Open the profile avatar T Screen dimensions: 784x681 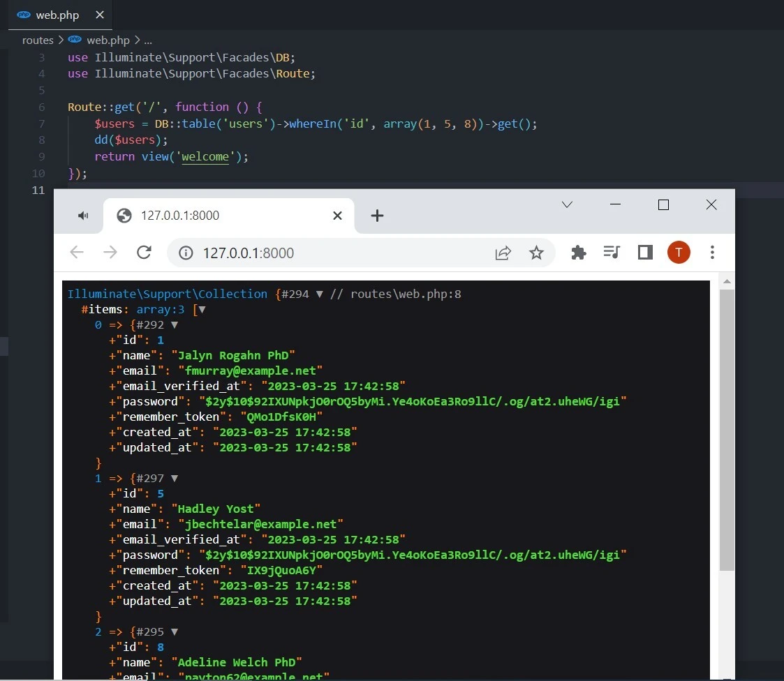(x=678, y=253)
